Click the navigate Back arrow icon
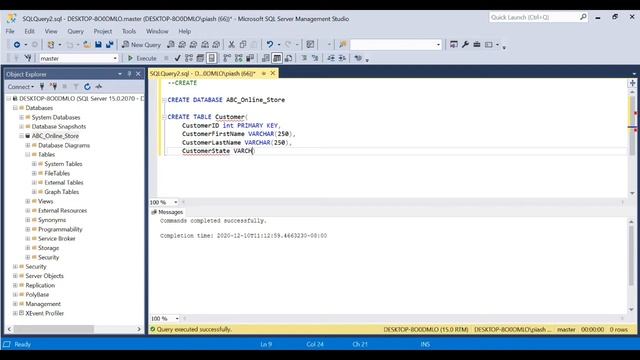 pyautogui.click(x=17, y=45)
